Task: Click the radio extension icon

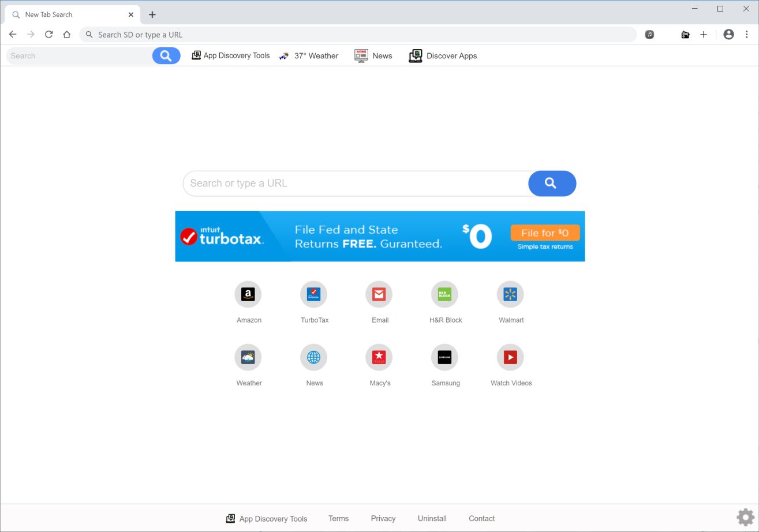Action: (685, 35)
